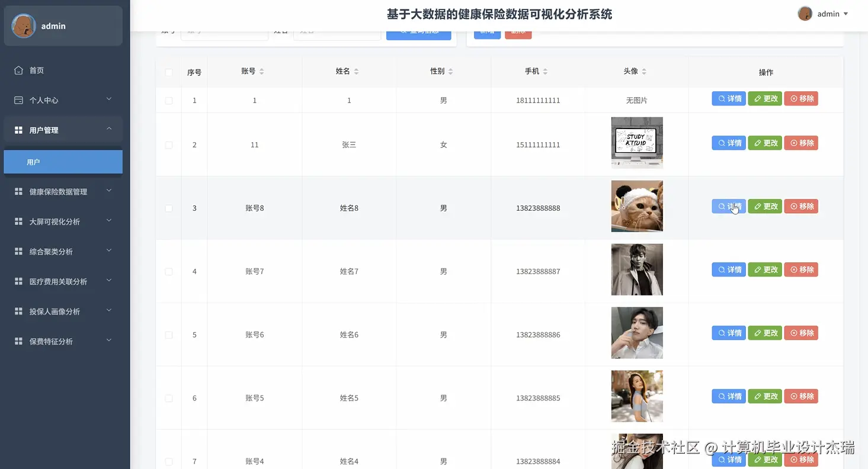Click the sidebar admin avatar
The height and width of the screenshot is (469, 868).
(24, 26)
